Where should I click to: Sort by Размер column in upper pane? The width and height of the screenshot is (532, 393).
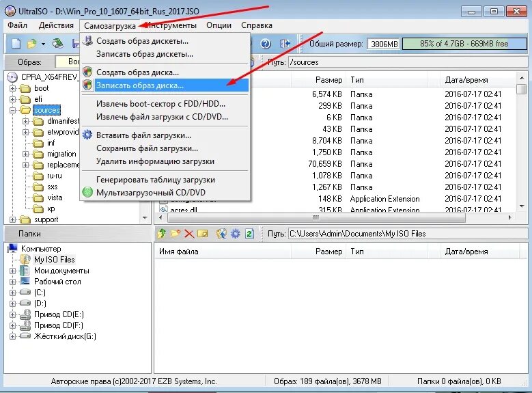point(328,80)
